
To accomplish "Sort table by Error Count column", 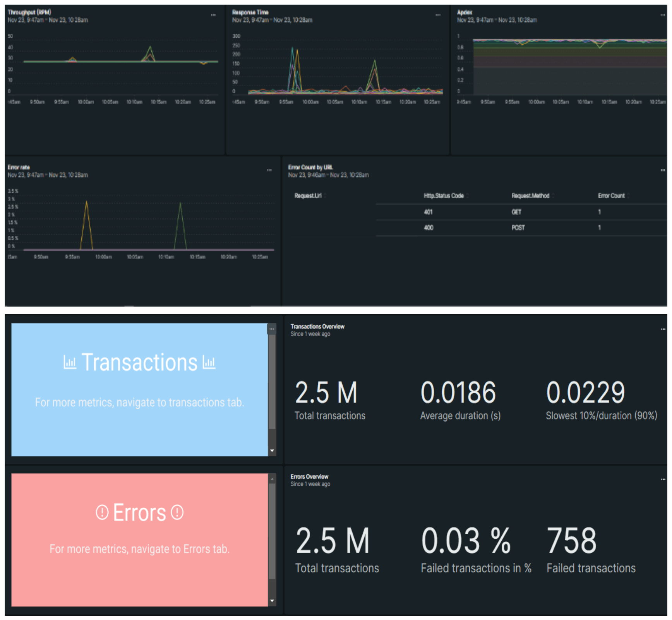I will click(x=611, y=196).
